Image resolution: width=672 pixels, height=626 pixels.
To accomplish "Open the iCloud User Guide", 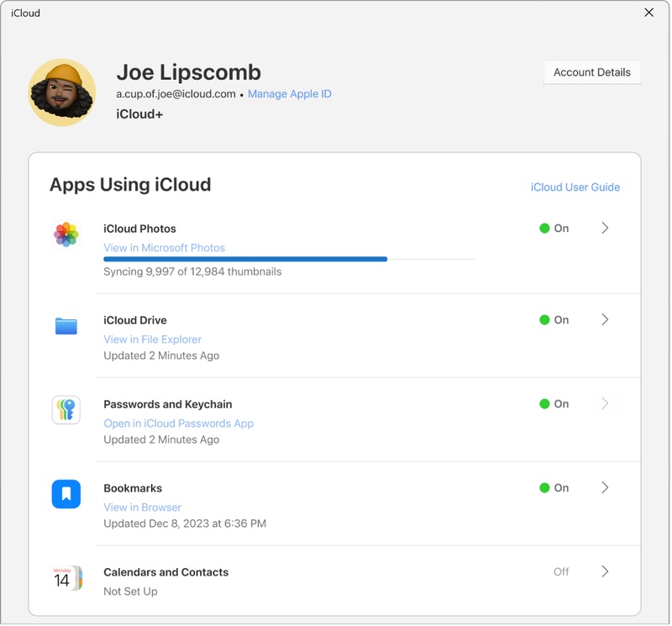I will (575, 187).
